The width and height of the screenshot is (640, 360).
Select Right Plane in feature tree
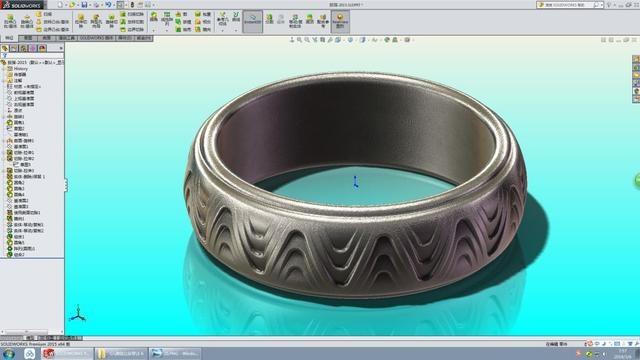(21, 104)
